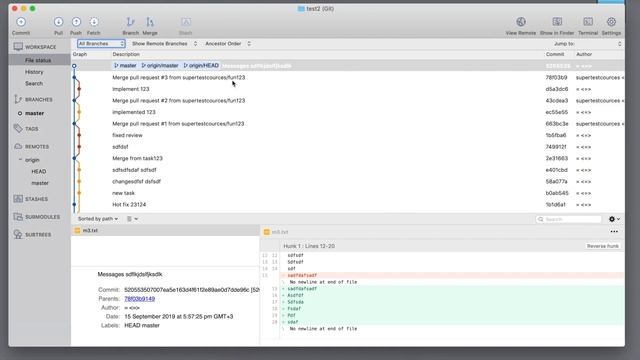Click the Workspace monitor icon
Screen dimensions: 640x360
[18, 47]
